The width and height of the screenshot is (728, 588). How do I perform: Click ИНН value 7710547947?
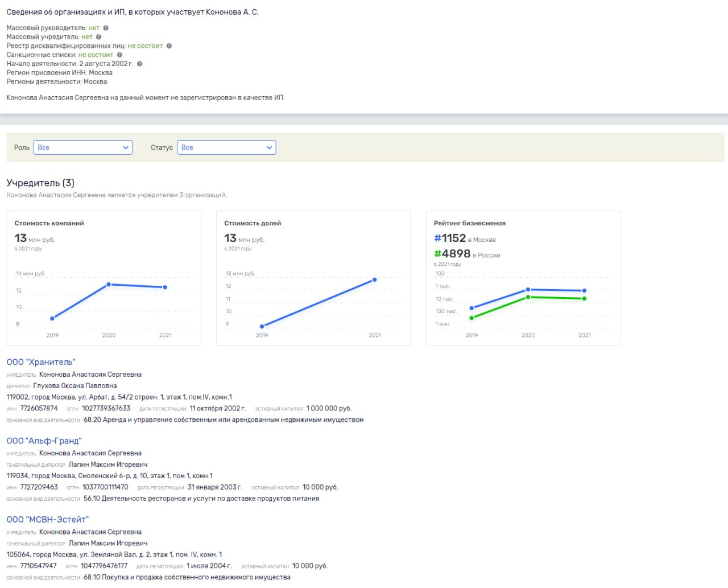tap(38, 566)
